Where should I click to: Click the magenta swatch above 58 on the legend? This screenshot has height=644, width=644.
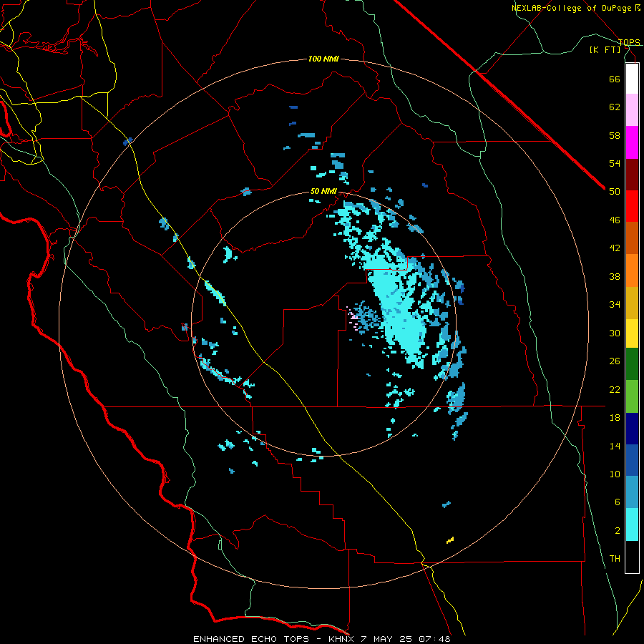coord(632,142)
